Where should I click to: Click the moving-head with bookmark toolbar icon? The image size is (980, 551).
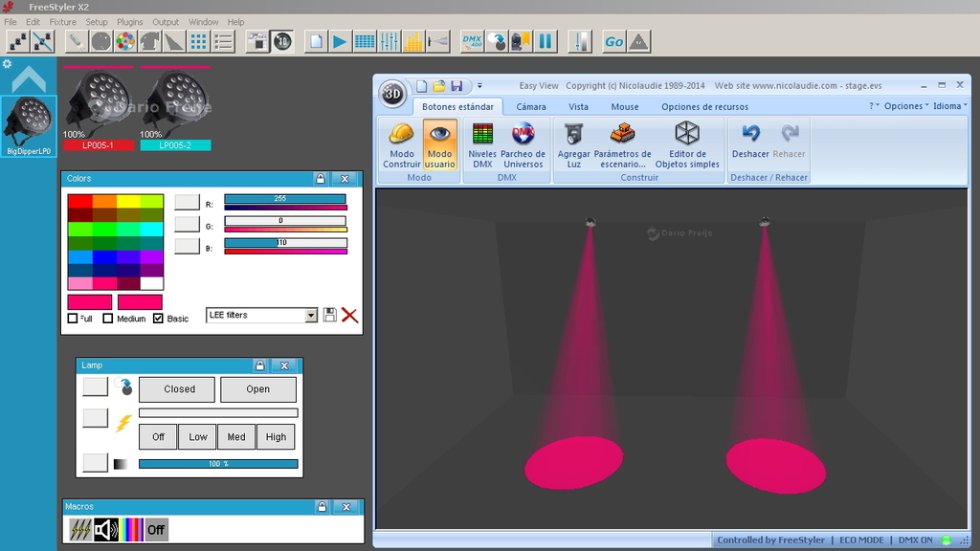tap(521, 42)
